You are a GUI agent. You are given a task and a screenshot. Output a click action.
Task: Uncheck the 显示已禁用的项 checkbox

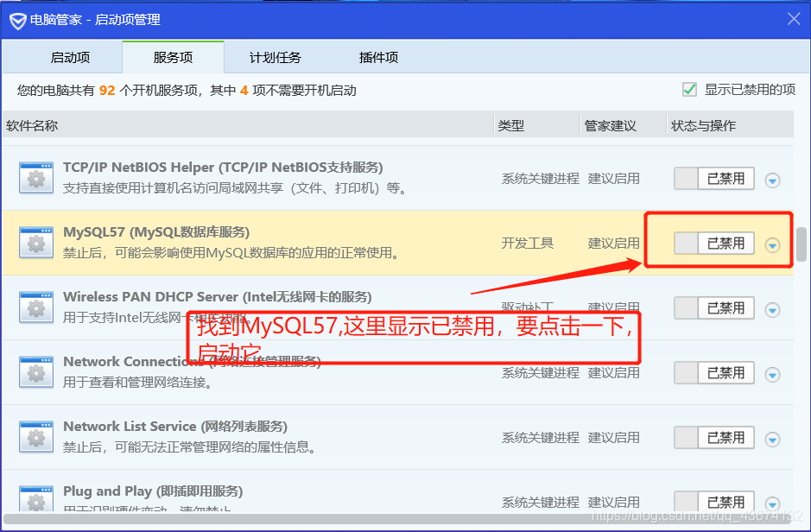point(689,90)
